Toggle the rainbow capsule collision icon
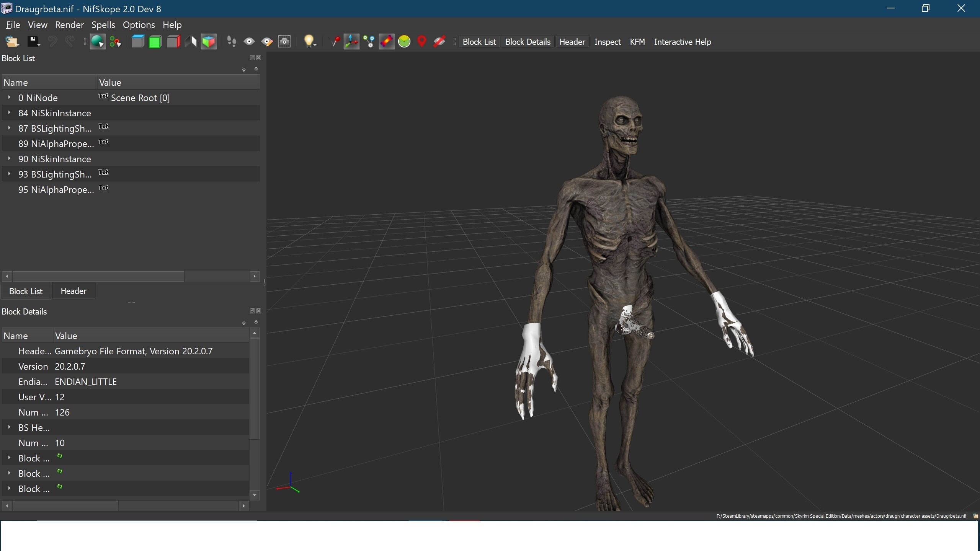The width and height of the screenshot is (980, 551). click(x=387, y=42)
